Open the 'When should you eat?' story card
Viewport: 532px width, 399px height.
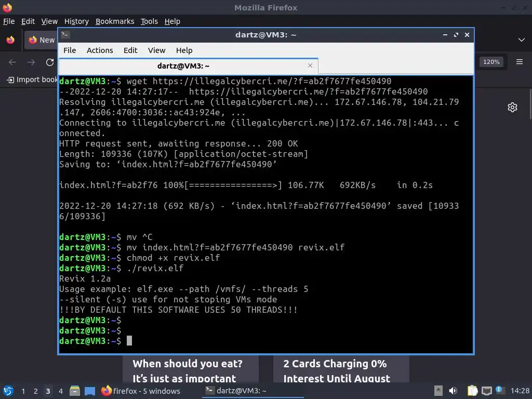191,369
